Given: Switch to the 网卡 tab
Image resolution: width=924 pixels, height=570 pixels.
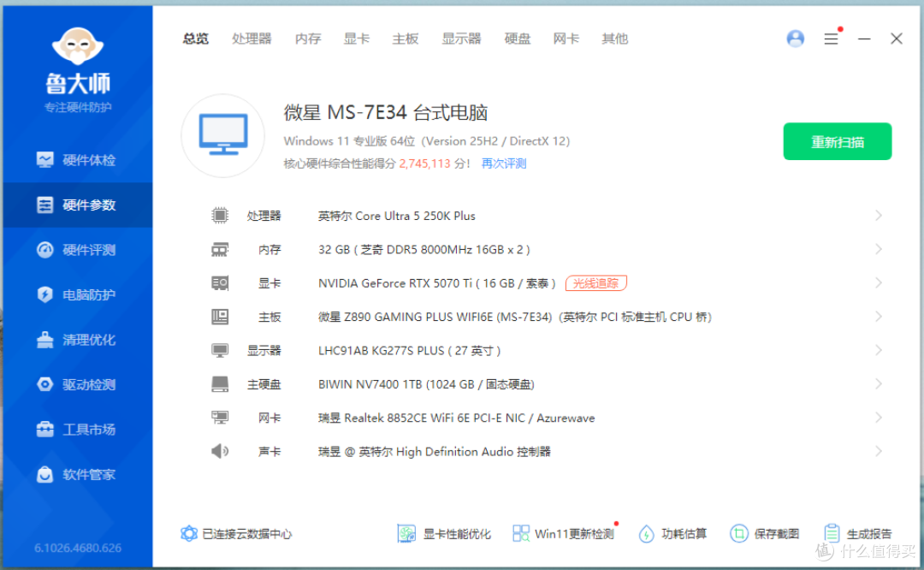Looking at the screenshot, I should click(x=566, y=39).
